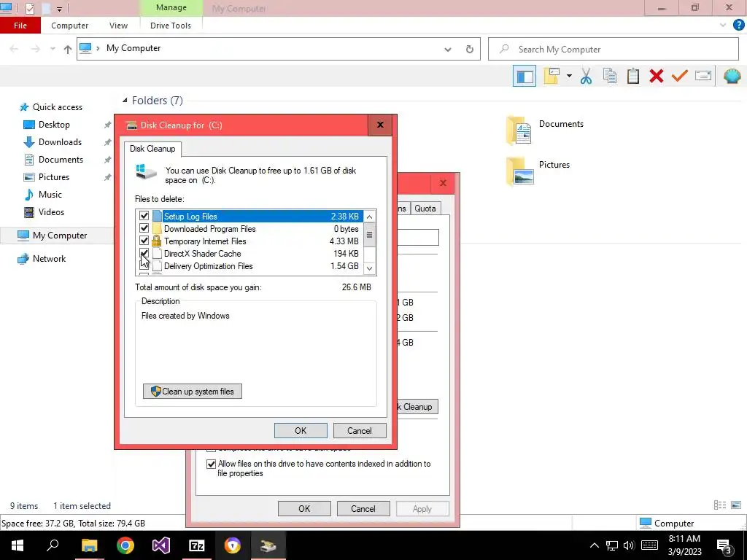Image resolution: width=747 pixels, height=560 pixels.
Task: Show hidden system tray icons chevron
Action: click(594, 545)
